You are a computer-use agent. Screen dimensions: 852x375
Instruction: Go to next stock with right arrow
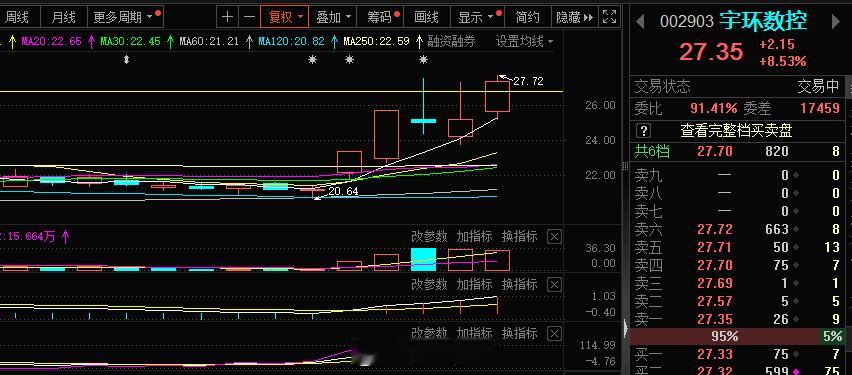click(x=836, y=22)
